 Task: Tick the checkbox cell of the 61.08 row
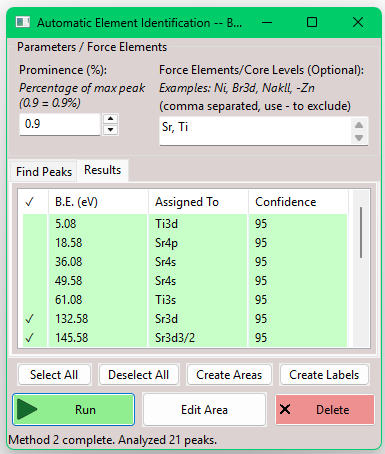point(35,300)
